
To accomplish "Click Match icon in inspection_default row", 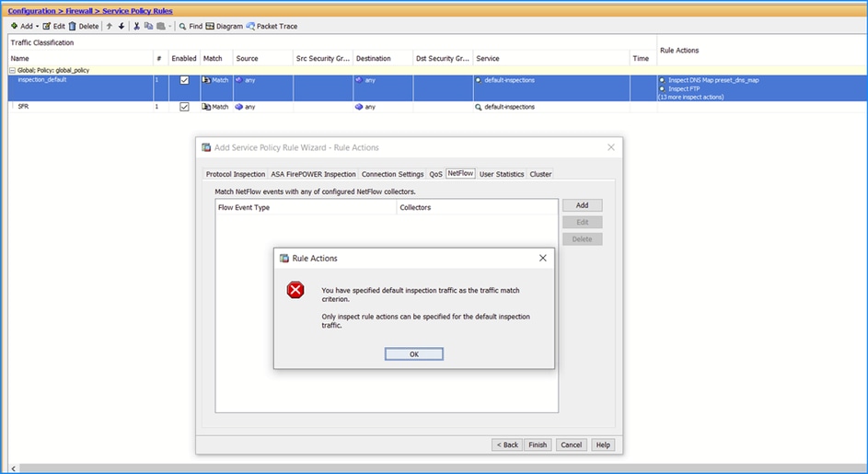I will click(x=206, y=80).
